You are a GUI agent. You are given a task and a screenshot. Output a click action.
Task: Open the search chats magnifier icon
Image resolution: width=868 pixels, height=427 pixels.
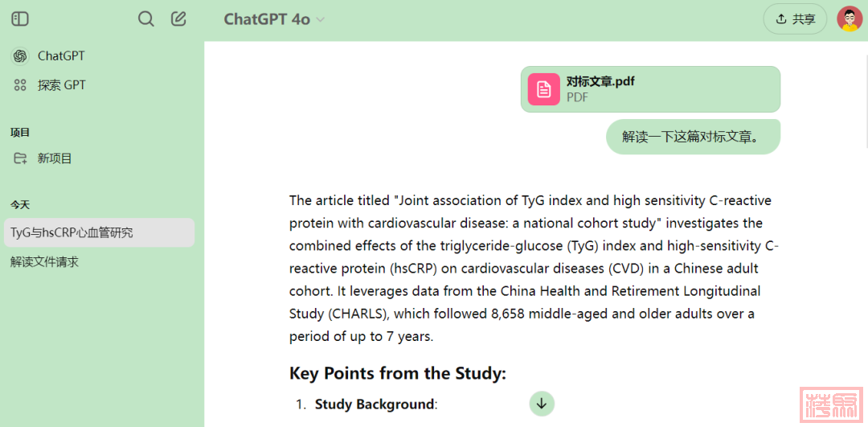(145, 19)
